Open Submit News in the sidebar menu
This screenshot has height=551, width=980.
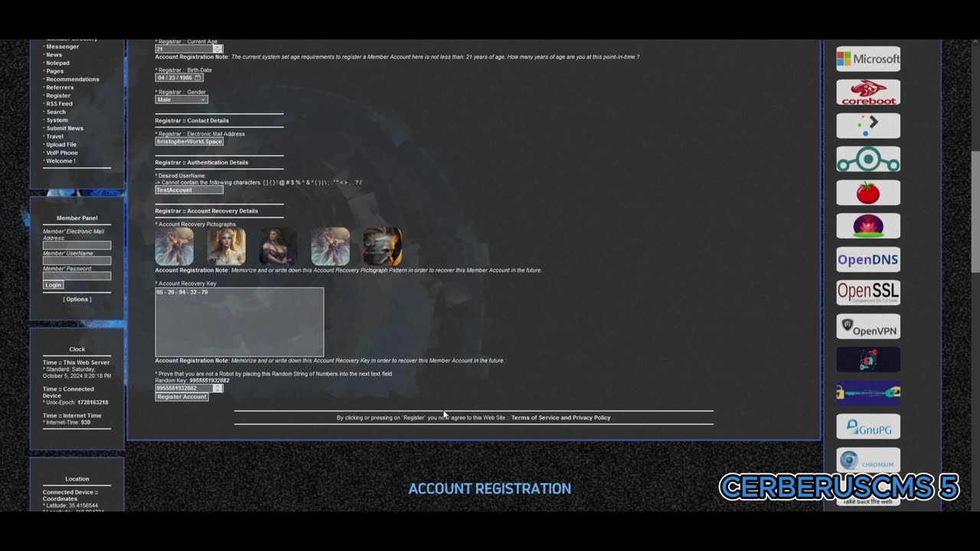tap(64, 129)
